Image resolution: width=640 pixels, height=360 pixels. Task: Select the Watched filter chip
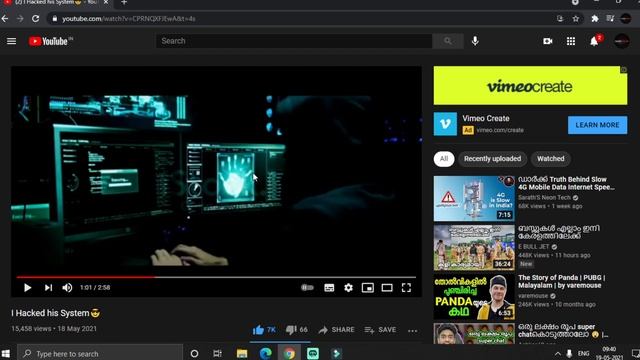(551, 159)
